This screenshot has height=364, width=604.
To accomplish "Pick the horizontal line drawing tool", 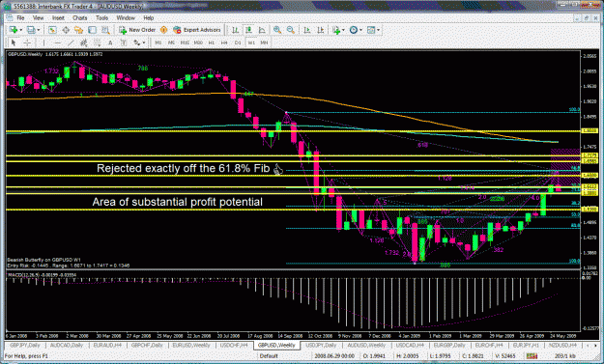I will [57, 42].
